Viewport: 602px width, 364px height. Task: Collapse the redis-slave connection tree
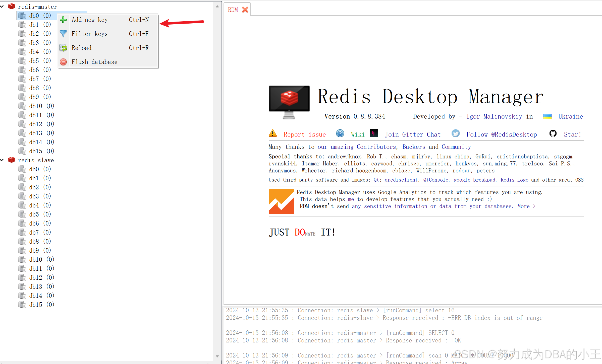pos(2,160)
